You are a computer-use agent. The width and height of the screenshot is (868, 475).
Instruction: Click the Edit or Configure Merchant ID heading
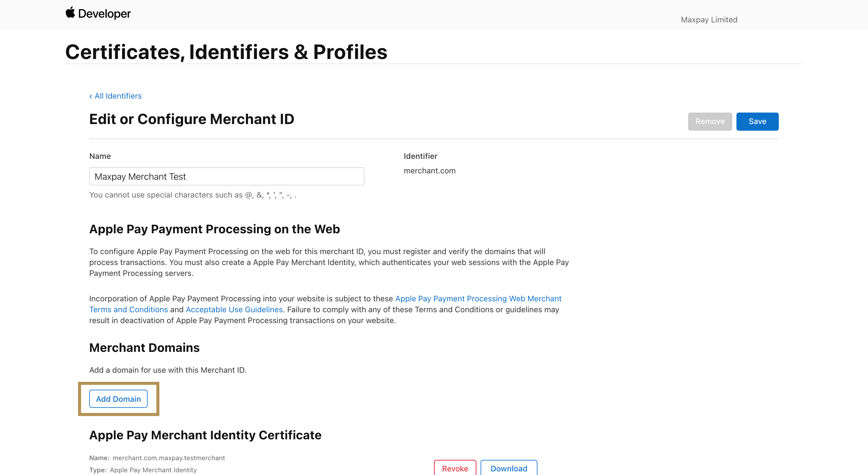tap(191, 119)
